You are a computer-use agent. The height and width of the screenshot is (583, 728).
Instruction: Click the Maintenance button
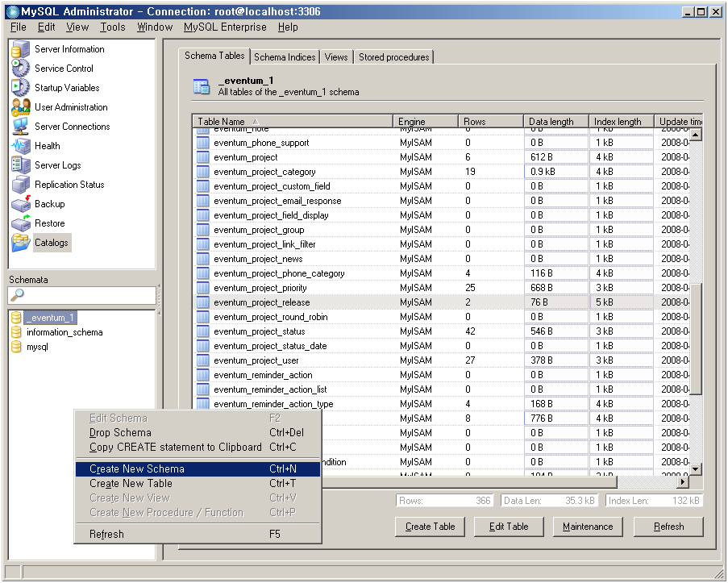coord(588,527)
